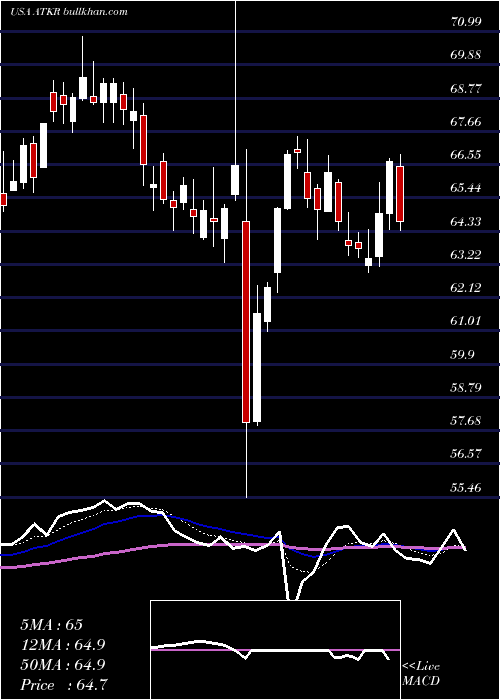Select the 59.9 price level label
This screenshot has width=500, height=700.
tap(462, 354)
